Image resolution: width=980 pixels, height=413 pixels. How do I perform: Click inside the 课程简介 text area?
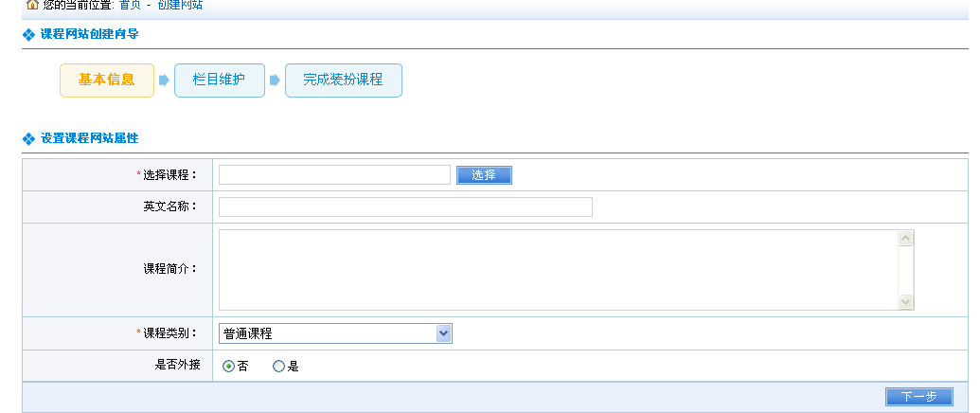pos(558,270)
